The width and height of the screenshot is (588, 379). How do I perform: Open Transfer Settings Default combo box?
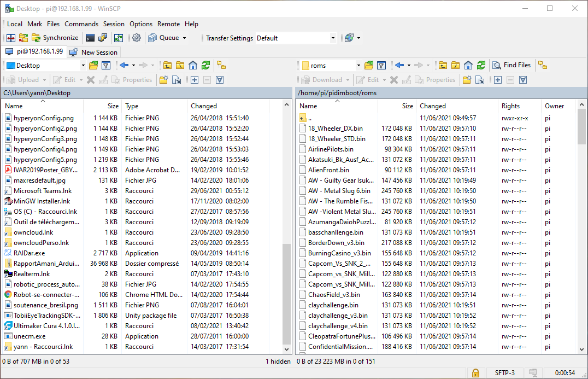tap(296, 38)
